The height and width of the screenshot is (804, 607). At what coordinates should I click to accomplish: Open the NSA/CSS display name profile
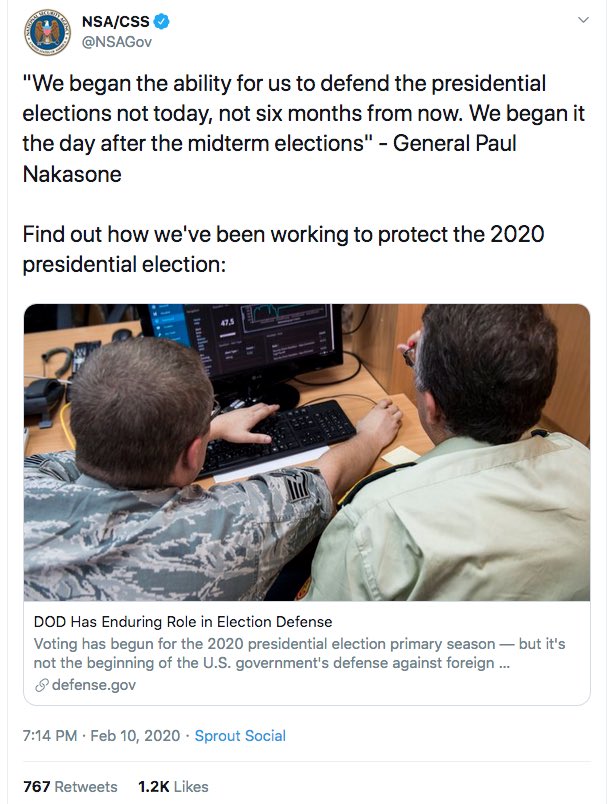115,21
